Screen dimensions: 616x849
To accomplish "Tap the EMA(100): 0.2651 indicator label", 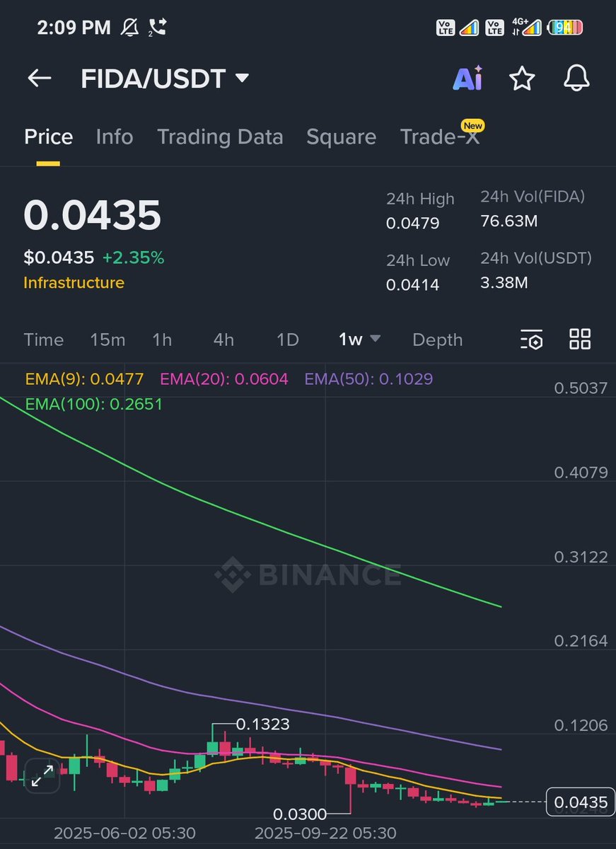I will 93,404.
